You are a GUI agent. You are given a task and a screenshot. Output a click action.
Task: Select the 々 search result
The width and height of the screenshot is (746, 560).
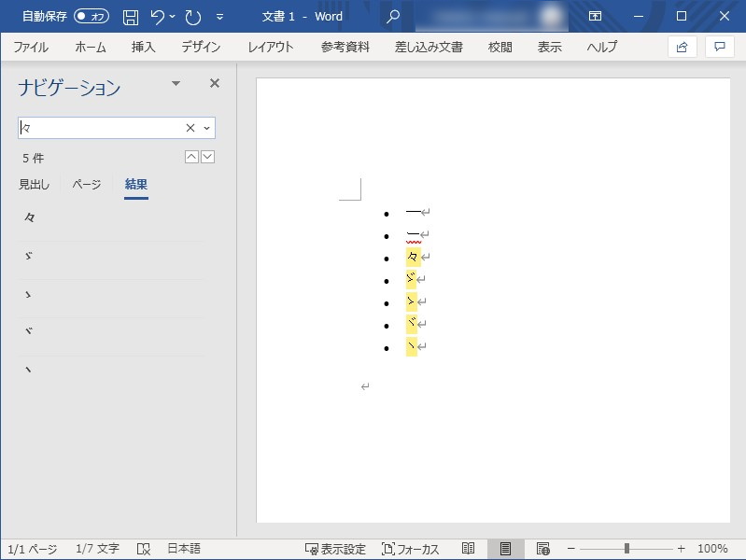click(x=112, y=217)
